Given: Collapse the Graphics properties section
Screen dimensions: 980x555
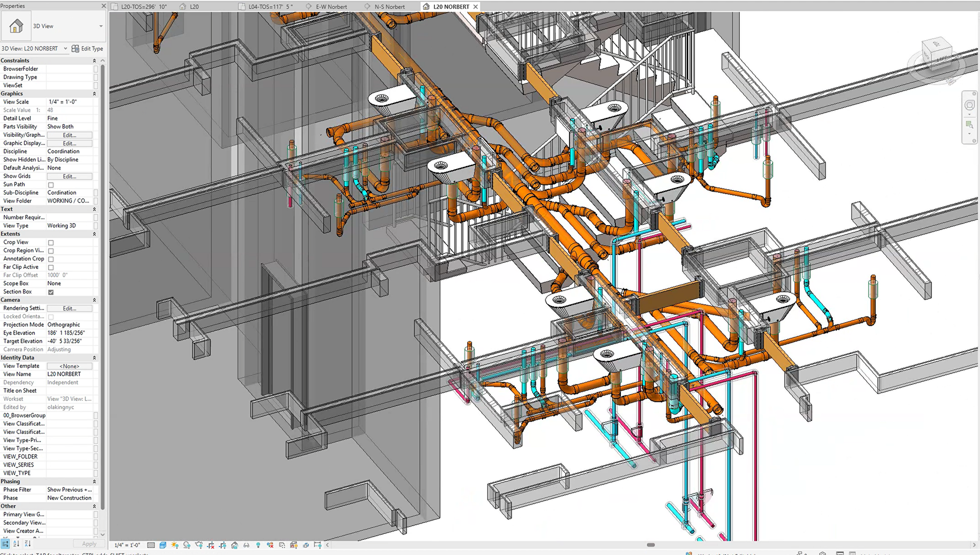Looking at the screenshot, I should 94,94.
